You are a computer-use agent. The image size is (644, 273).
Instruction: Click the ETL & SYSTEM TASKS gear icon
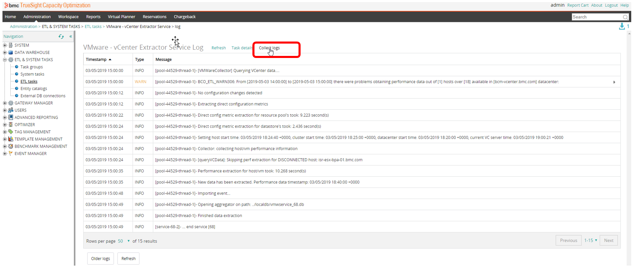point(11,60)
